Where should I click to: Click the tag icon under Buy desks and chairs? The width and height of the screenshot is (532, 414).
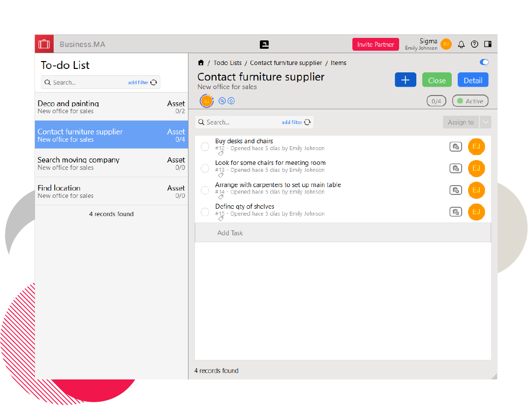tap(220, 154)
